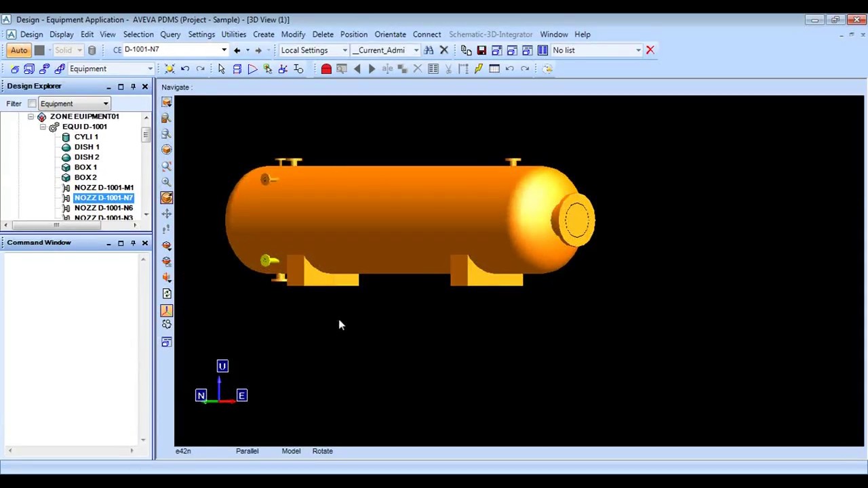Click the scissors cut icon
868x488 pixels.
[448, 68]
